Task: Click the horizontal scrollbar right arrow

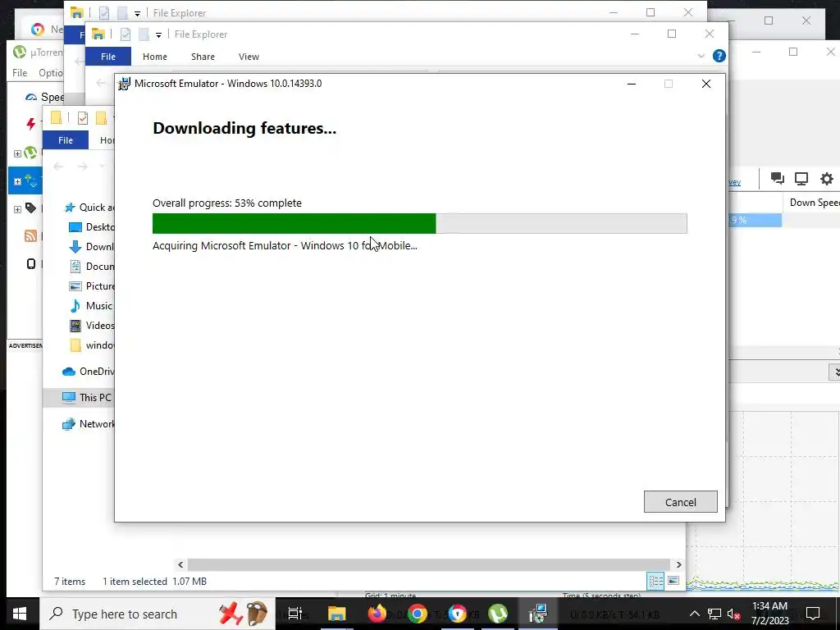Action: [678, 564]
